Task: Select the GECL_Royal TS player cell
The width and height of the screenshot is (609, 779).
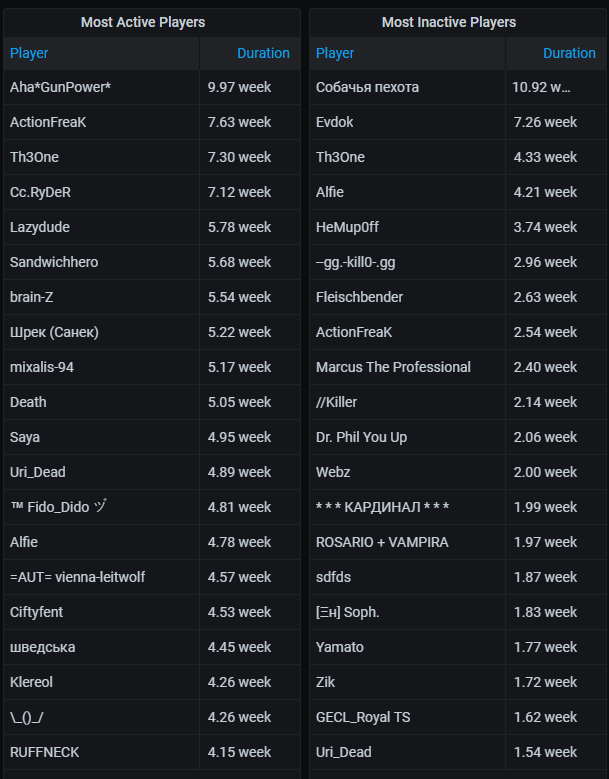Action: (363, 717)
